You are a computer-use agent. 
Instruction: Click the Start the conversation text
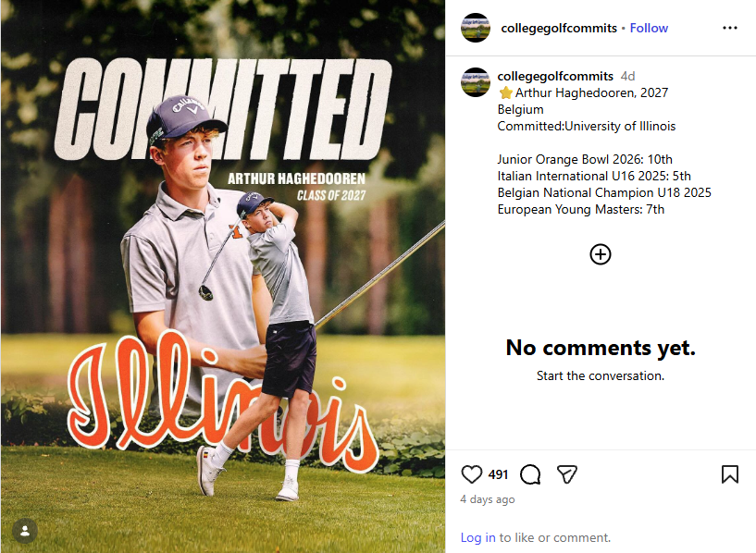(x=601, y=376)
